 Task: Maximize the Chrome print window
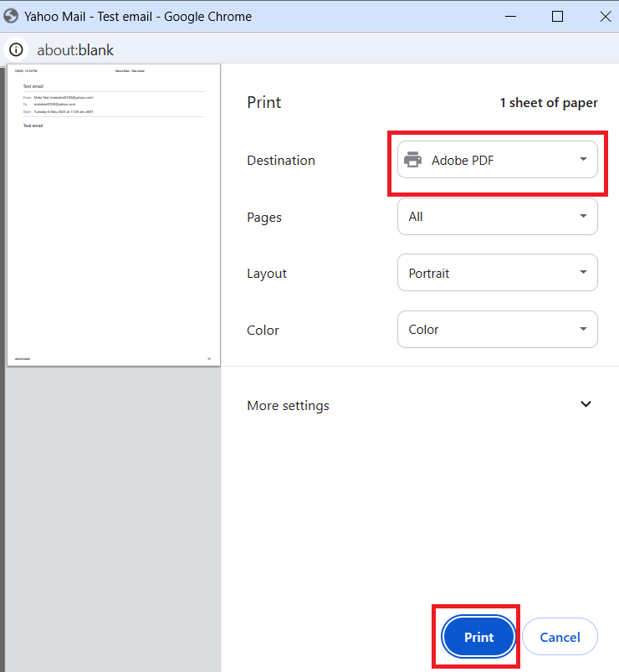(x=557, y=16)
